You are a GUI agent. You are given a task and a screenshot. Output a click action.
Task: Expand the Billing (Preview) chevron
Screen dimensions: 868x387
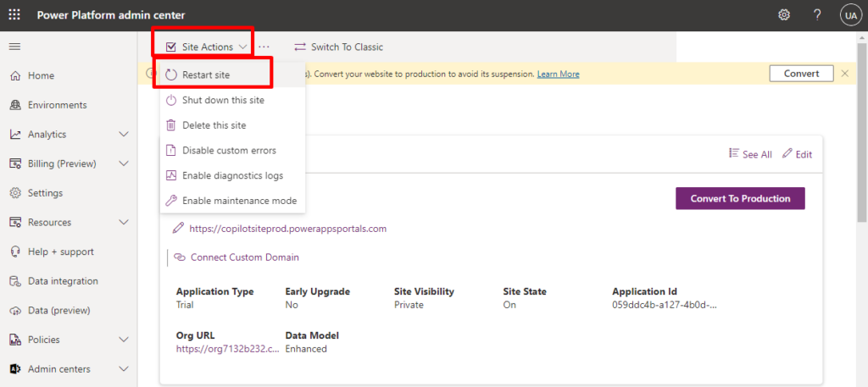pyautogui.click(x=124, y=163)
